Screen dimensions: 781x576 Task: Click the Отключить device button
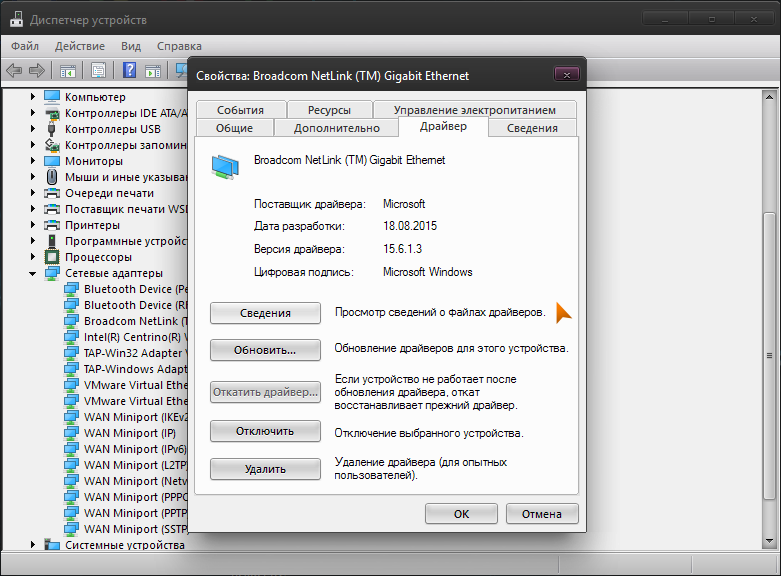tap(265, 431)
